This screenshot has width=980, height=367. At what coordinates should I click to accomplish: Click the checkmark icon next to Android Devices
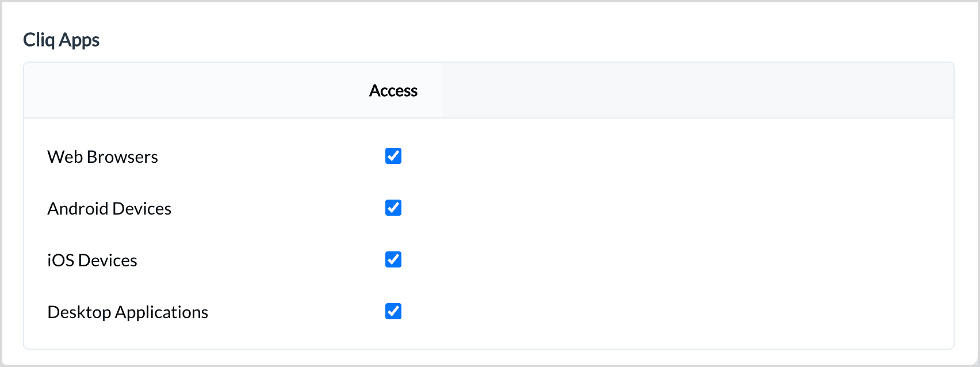pyautogui.click(x=393, y=208)
